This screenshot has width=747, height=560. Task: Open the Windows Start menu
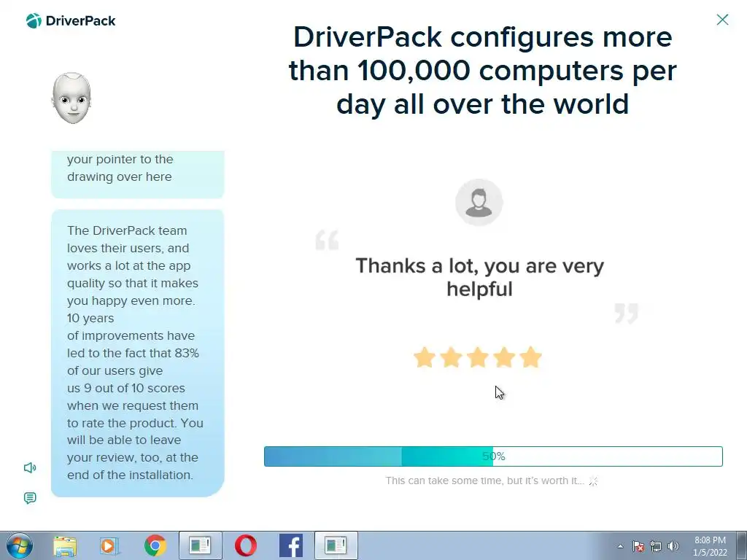[x=19, y=545]
